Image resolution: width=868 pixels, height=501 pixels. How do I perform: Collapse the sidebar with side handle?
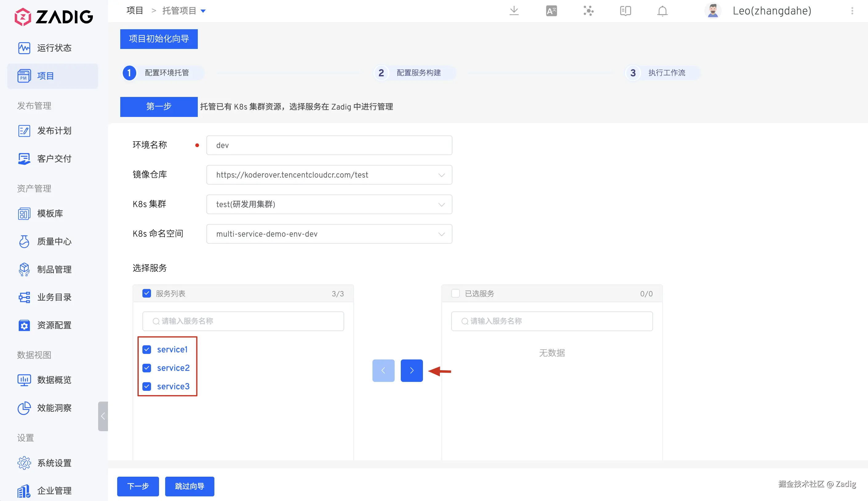(x=103, y=416)
